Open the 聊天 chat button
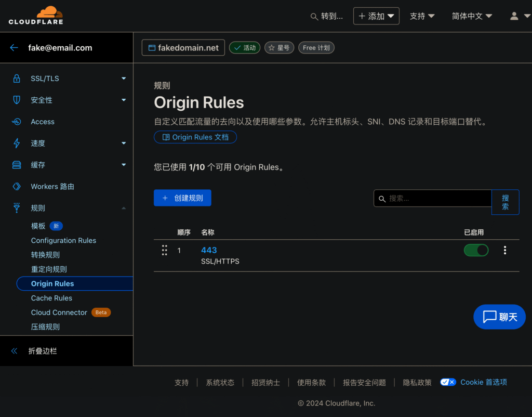Image resolution: width=532 pixels, height=417 pixels. (x=499, y=317)
